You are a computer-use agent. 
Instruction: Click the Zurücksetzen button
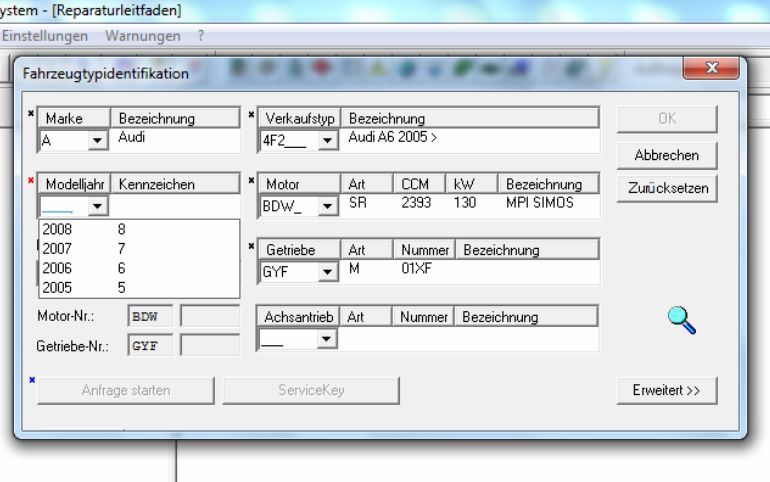coord(667,188)
